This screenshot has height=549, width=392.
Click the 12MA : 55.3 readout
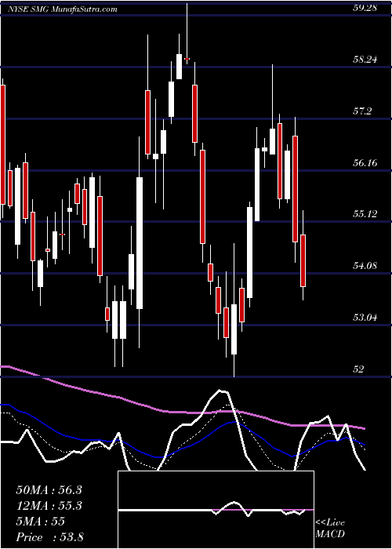click(49, 506)
